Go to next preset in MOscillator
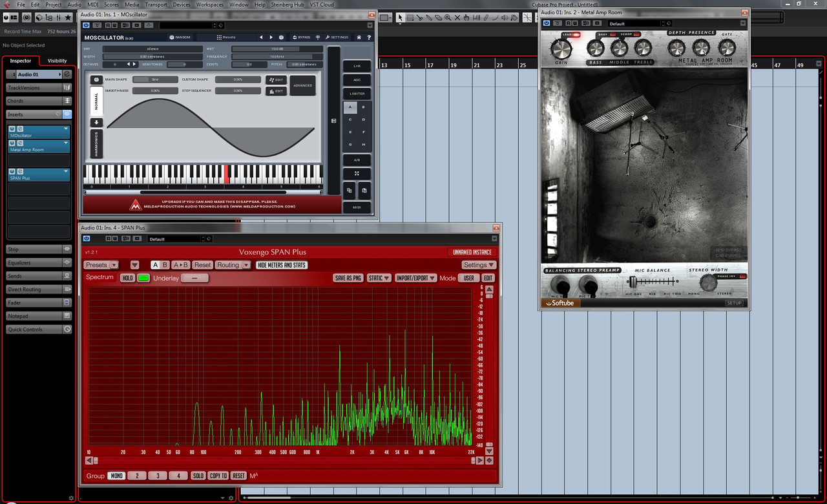The image size is (827, 504). point(271,37)
